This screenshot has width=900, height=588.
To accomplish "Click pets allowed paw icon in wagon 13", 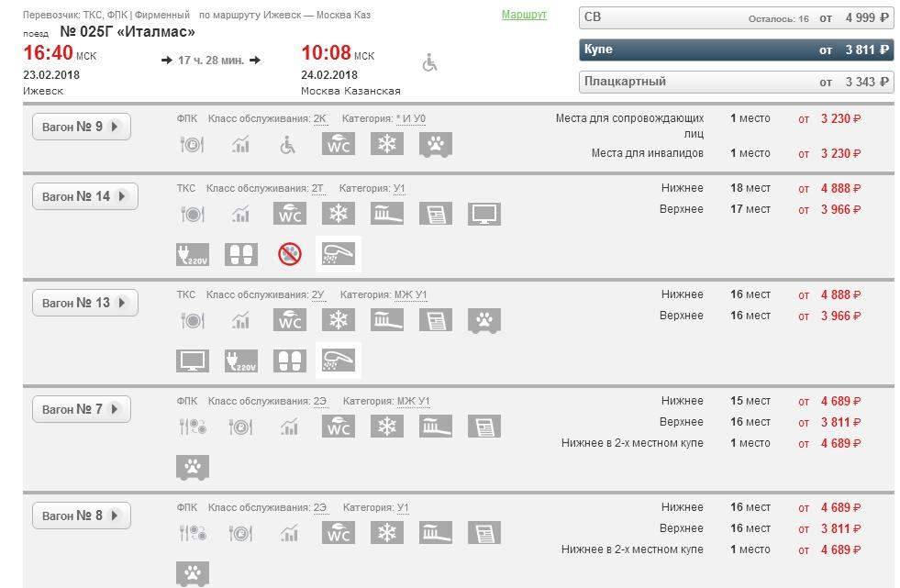I will (484, 321).
